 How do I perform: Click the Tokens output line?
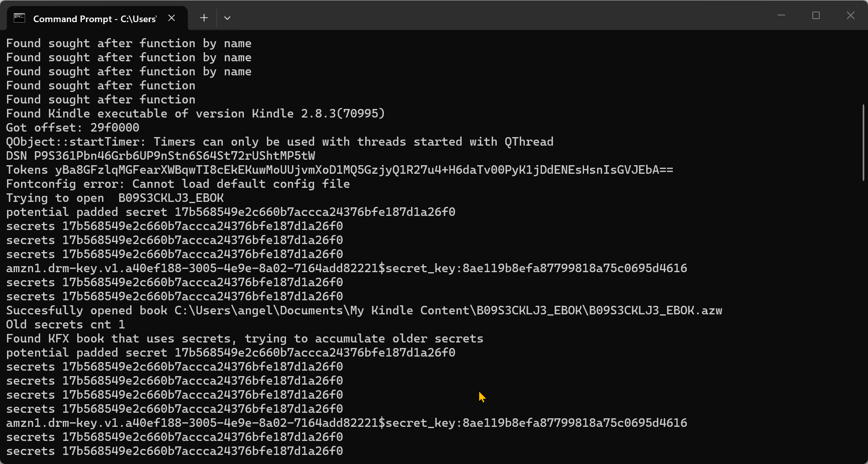(x=339, y=170)
